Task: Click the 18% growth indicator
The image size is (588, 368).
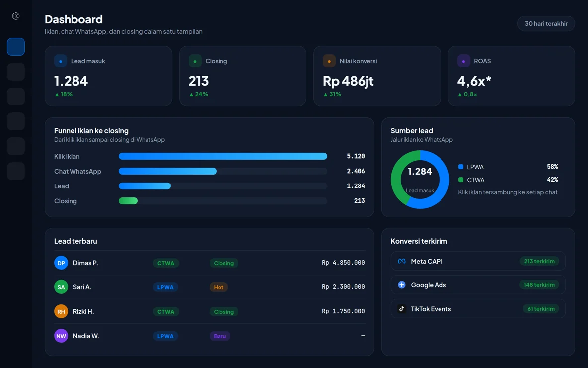Action: point(64,94)
